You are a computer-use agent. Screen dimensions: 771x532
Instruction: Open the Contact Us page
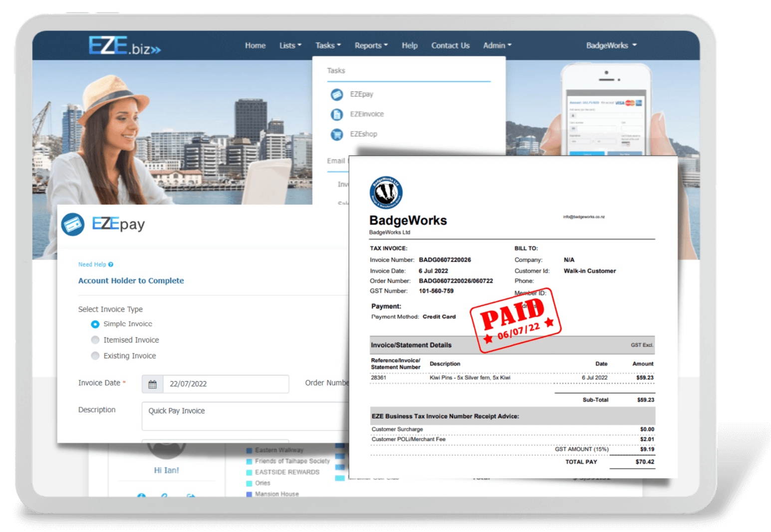click(450, 45)
